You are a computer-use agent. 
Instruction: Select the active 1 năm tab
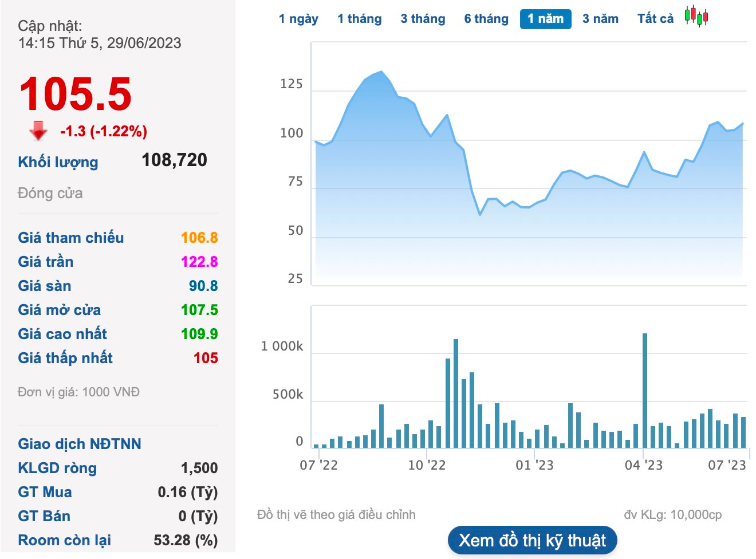545,19
